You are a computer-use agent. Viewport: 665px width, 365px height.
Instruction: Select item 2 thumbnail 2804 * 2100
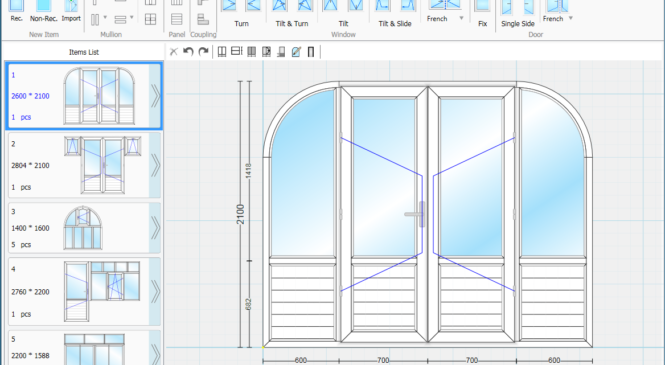(x=84, y=165)
